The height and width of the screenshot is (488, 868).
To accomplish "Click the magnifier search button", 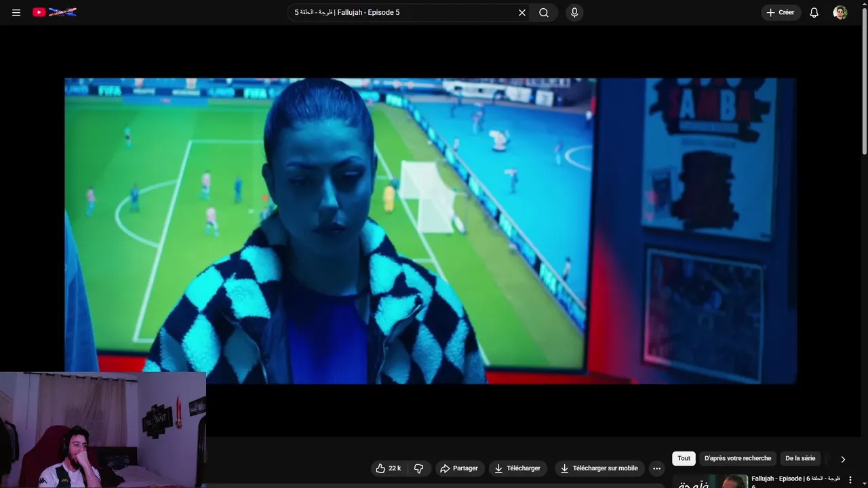I will [x=544, y=12].
